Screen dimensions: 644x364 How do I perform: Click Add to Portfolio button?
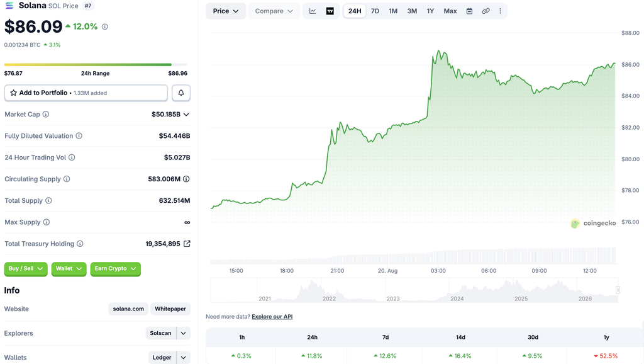[86, 93]
